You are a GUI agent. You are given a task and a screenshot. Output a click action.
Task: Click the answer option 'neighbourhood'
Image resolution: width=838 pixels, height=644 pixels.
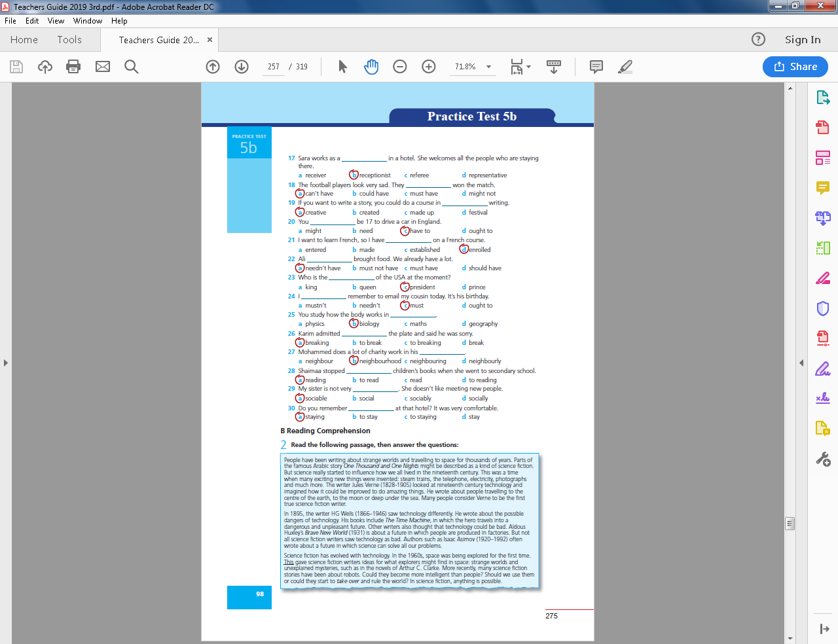[x=380, y=361]
